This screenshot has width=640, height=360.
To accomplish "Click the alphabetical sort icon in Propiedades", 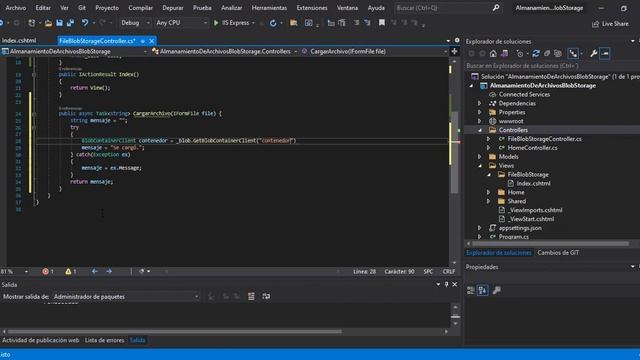I will point(482,290).
